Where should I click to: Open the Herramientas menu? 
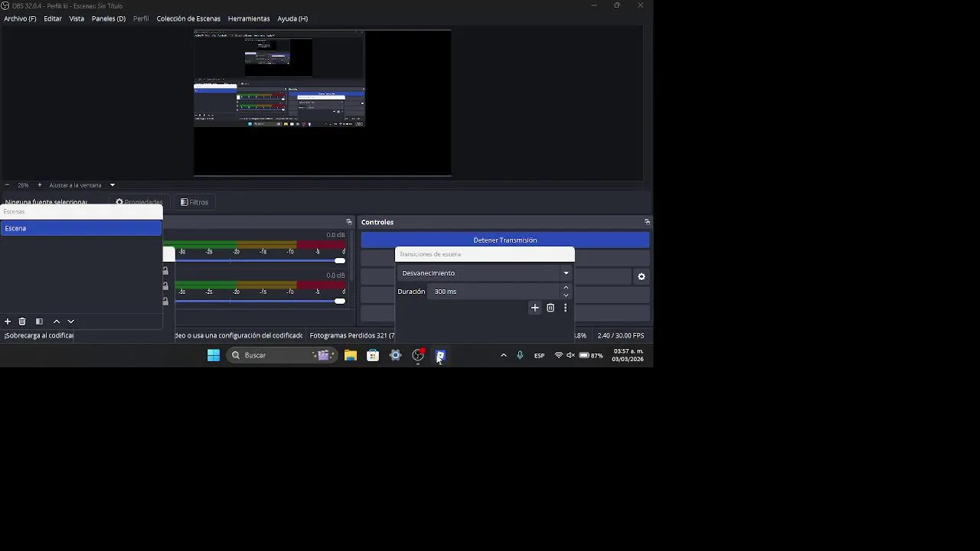pyautogui.click(x=249, y=18)
